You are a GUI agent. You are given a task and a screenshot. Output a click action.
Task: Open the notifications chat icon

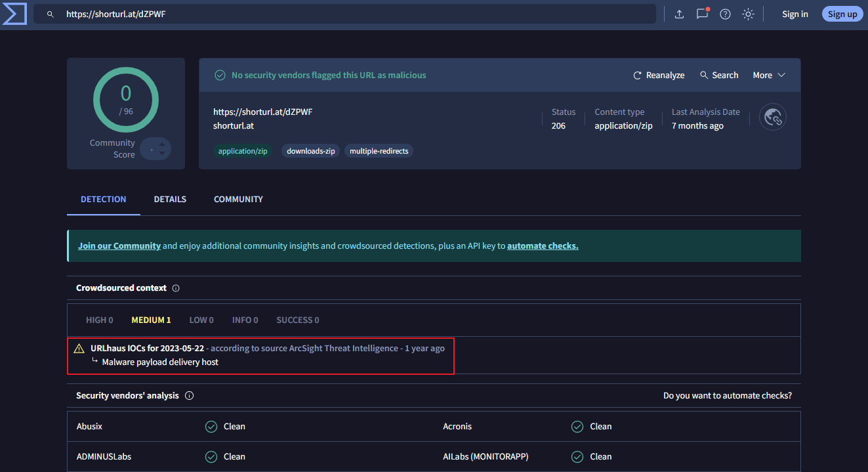702,14
